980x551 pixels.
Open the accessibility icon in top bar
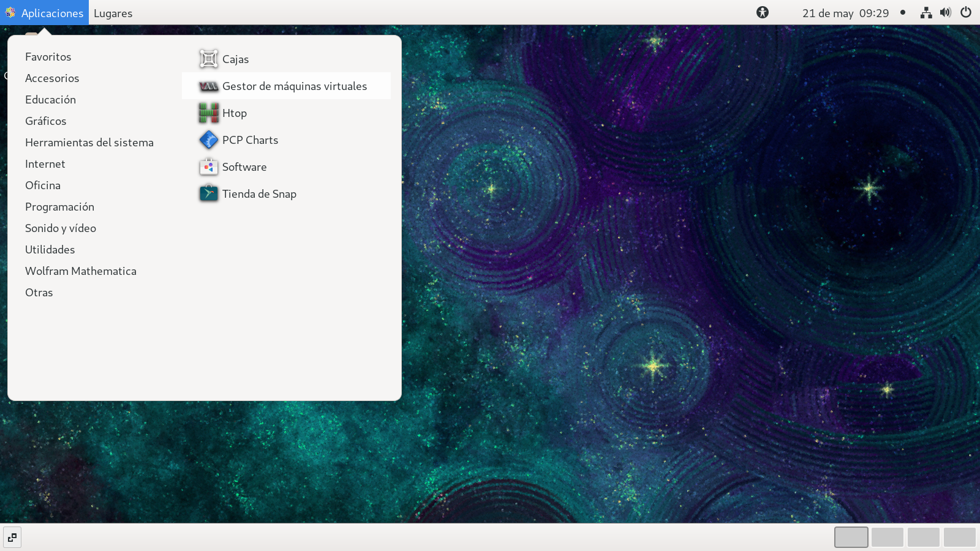(762, 12)
